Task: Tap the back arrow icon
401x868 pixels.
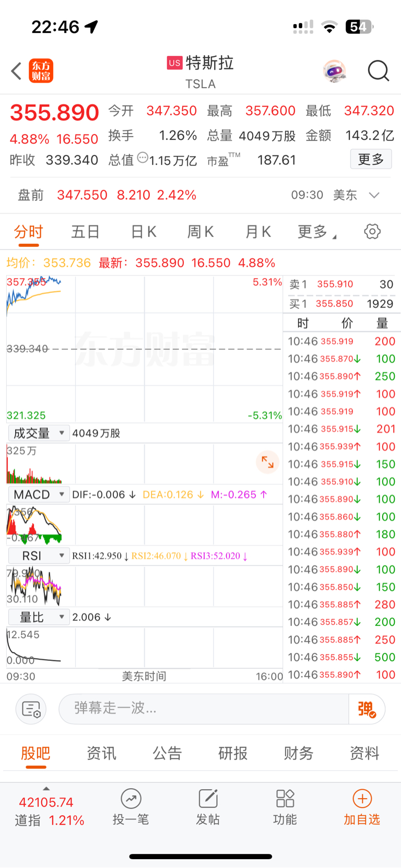Action: 16,71
